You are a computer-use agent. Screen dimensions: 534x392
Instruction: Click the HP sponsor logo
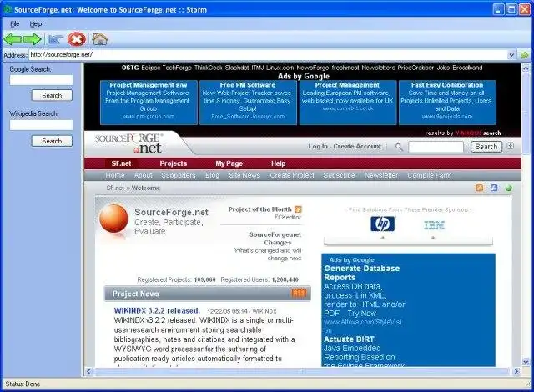point(382,224)
